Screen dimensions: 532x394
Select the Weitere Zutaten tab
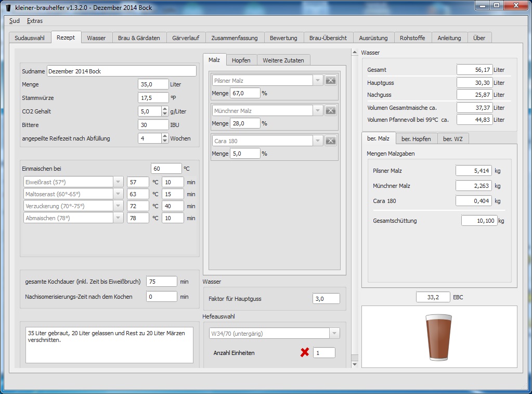pyautogui.click(x=283, y=60)
